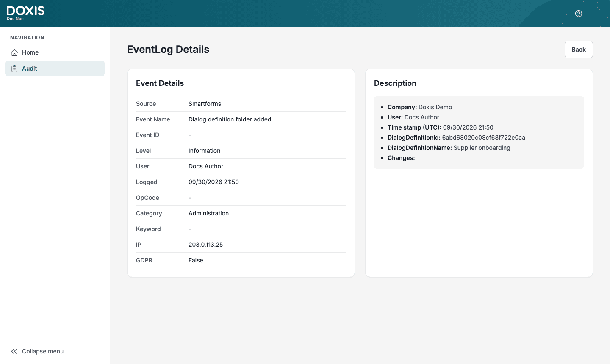Open the help question mark icon
Screen dimensions: 610x364
pos(579,14)
